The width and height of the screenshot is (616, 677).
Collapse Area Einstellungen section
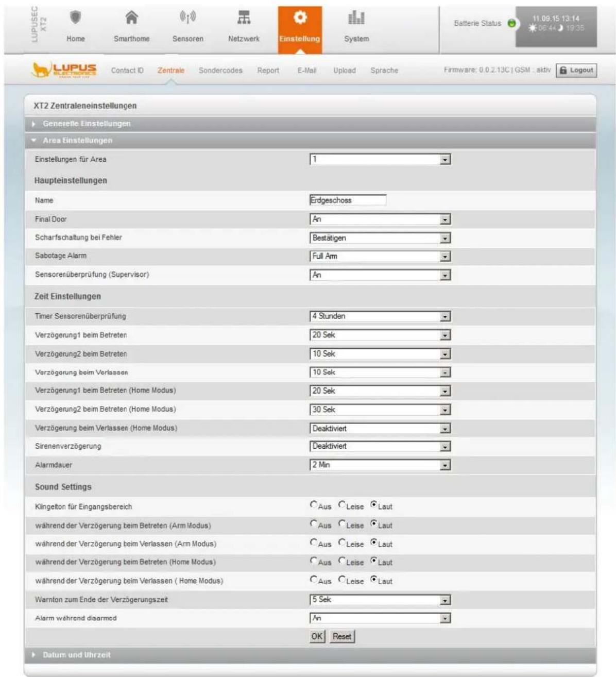(x=310, y=140)
